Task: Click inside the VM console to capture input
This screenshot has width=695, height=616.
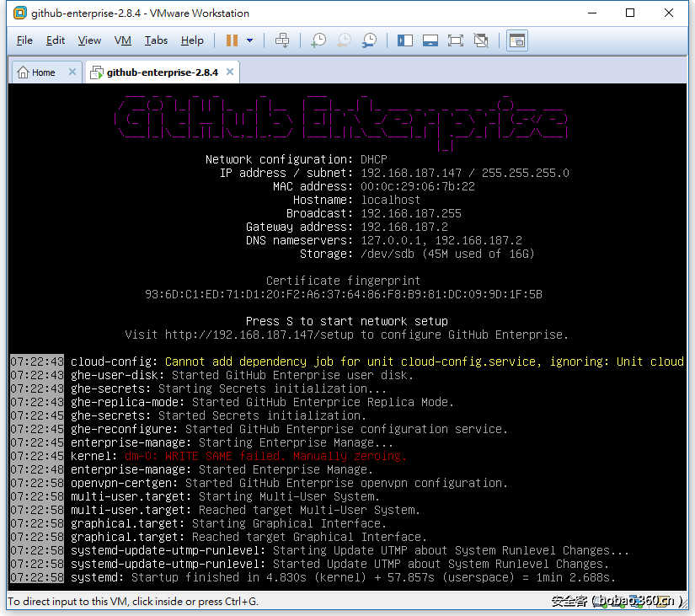Action: click(347, 337)
